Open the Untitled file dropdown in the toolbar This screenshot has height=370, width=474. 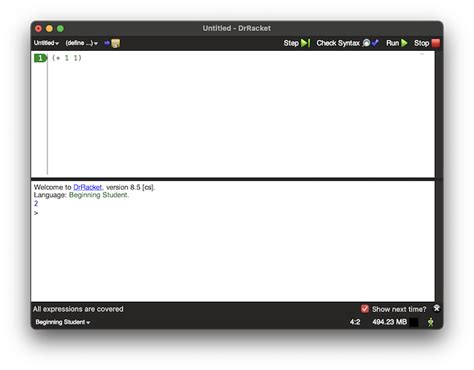(46, 43)
